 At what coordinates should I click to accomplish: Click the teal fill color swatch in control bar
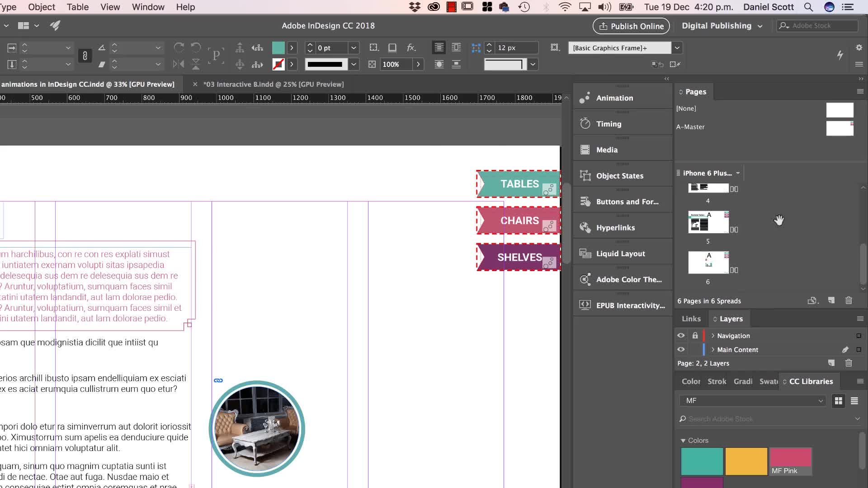point(278,47)
